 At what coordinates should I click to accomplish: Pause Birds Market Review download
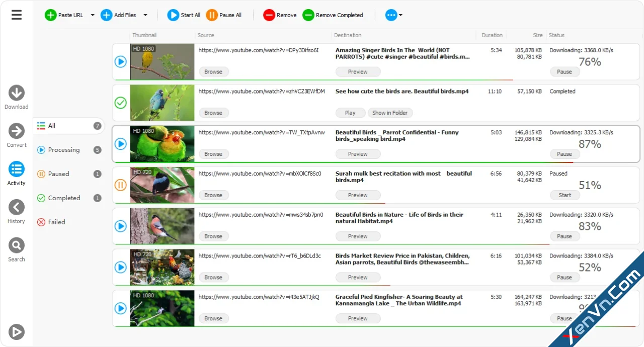point(565,278)
